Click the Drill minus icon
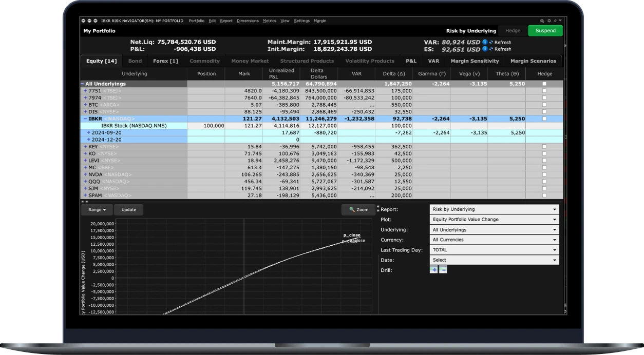Image resolution: width=644 pixels, height=355 pixels. [x=443, y=270]
